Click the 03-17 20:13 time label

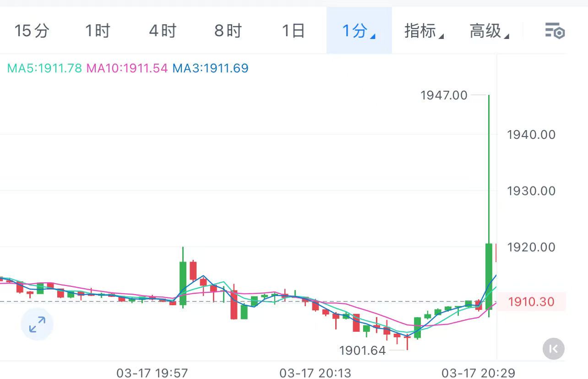(x=315, y=373)
